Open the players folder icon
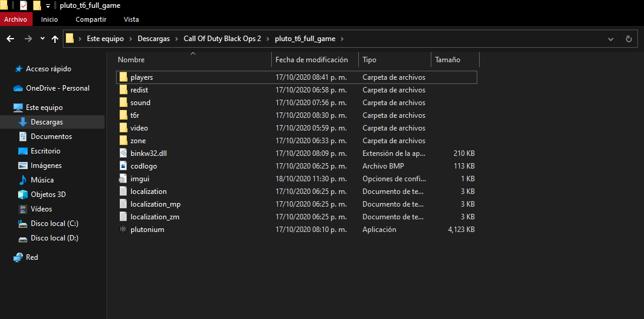 pos(123,77)
